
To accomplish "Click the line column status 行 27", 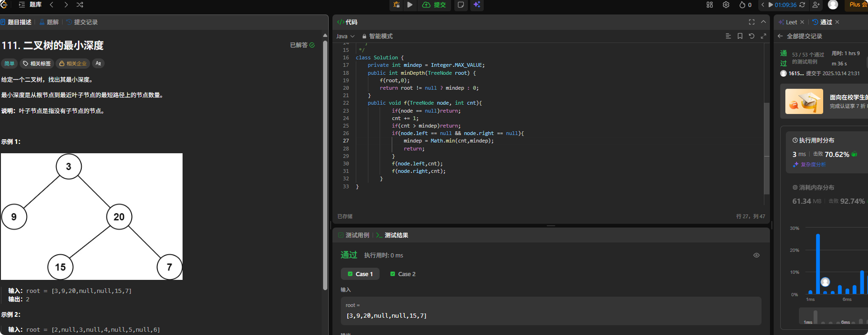I will tap(751, 216).
